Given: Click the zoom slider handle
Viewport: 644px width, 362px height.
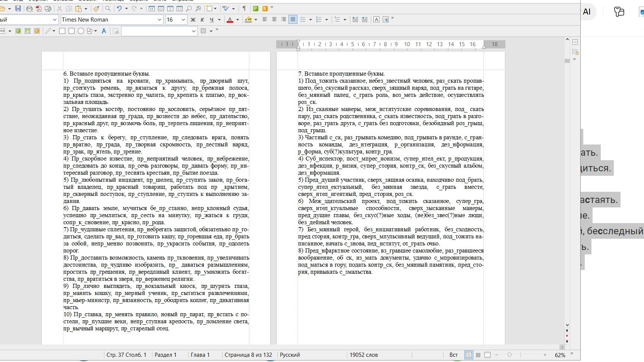Looking at the screenshot, I should click(509, 355).
